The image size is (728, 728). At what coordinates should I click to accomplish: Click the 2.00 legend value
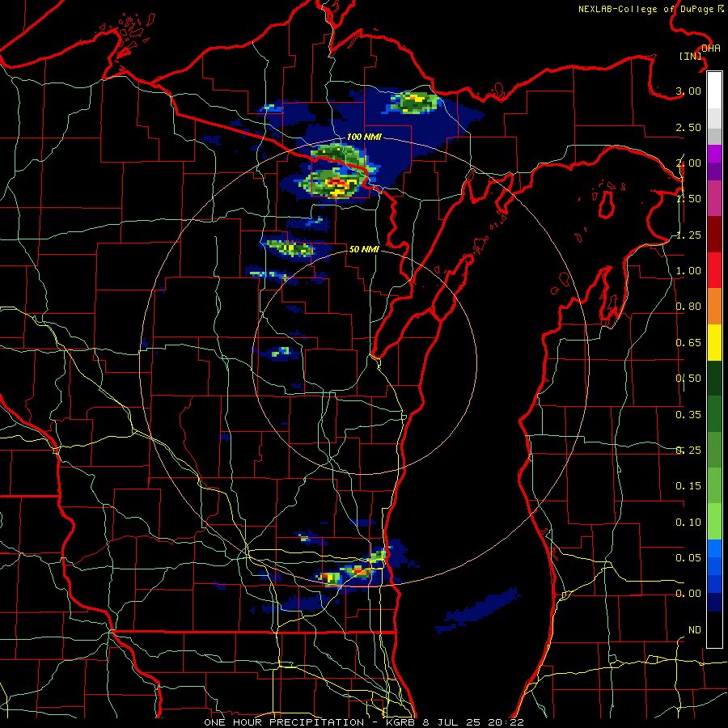pyautogui.click(x=688, y=163)
